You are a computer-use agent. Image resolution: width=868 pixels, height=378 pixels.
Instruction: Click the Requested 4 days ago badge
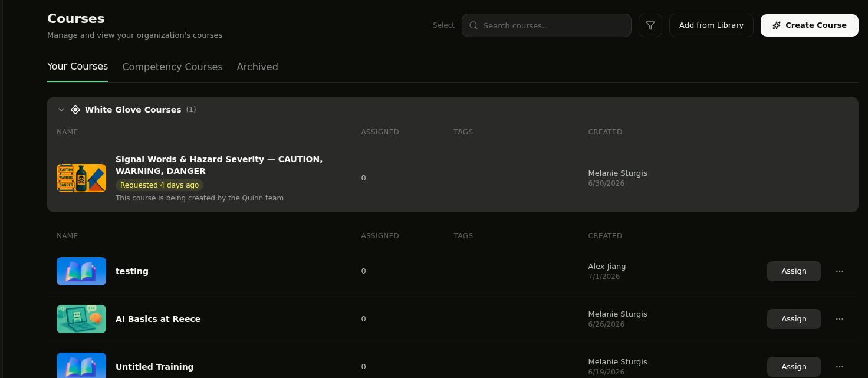[159, 185]
